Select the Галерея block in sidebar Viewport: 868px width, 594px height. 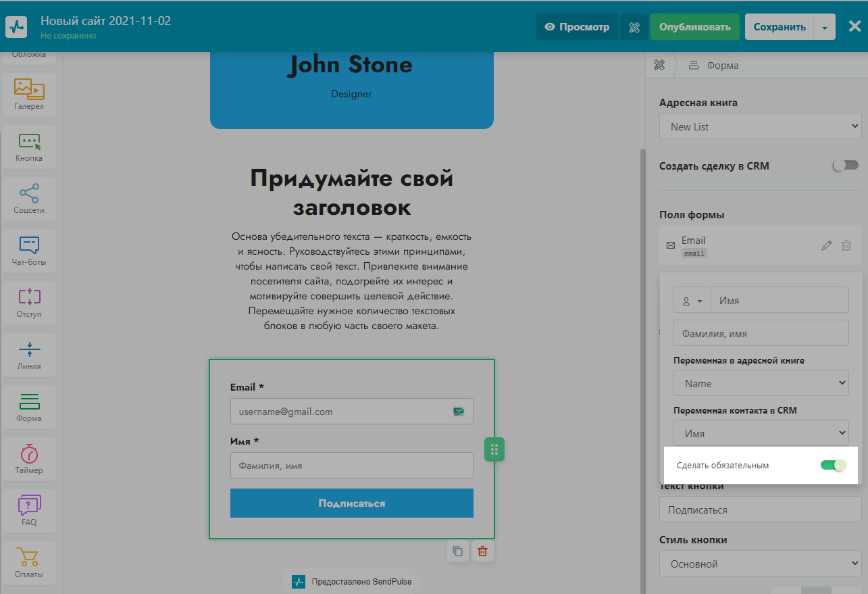(29, 94)
